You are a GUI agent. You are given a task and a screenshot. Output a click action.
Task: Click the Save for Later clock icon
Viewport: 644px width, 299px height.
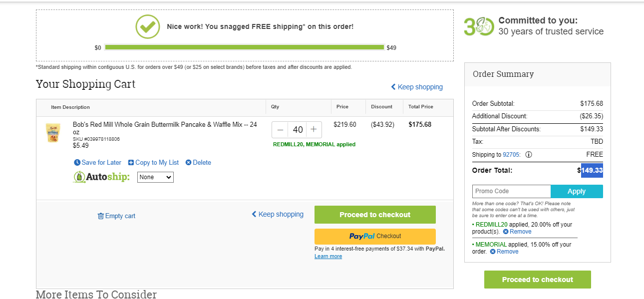77,163
